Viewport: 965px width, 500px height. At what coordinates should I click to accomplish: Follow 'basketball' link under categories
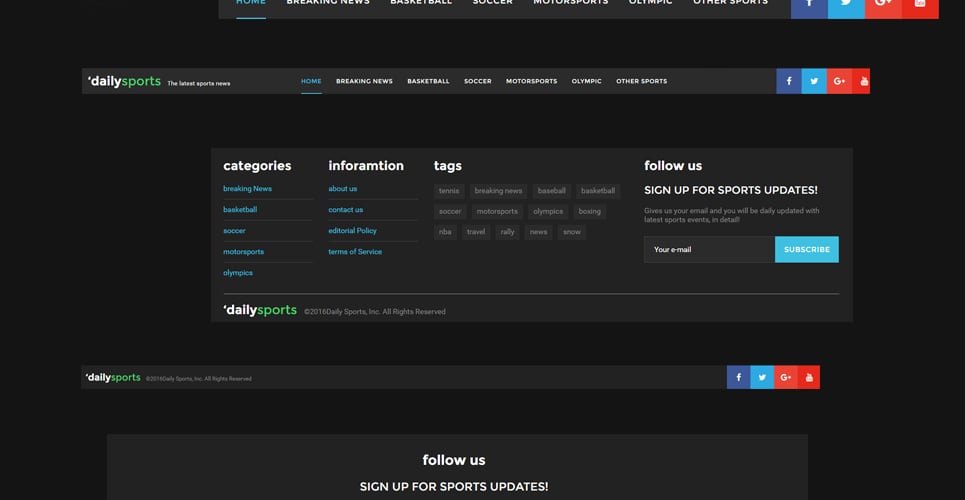click(240, 210)
